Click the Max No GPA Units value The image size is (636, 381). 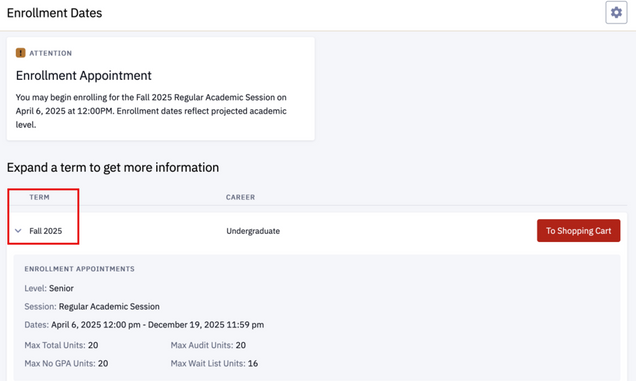click(103, 364)
